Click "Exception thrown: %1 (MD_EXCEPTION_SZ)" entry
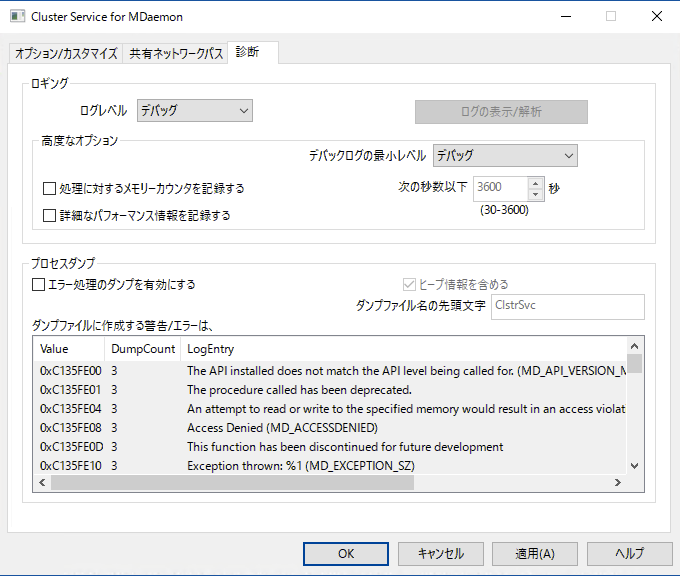This screenshot has height=576, width=680. click(301, 466)
